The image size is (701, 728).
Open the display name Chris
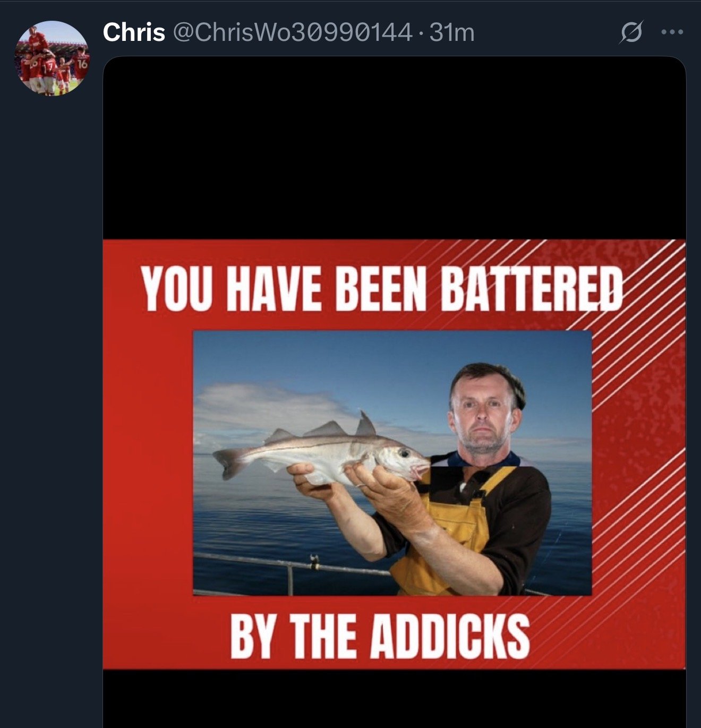[x=134, y=32]
